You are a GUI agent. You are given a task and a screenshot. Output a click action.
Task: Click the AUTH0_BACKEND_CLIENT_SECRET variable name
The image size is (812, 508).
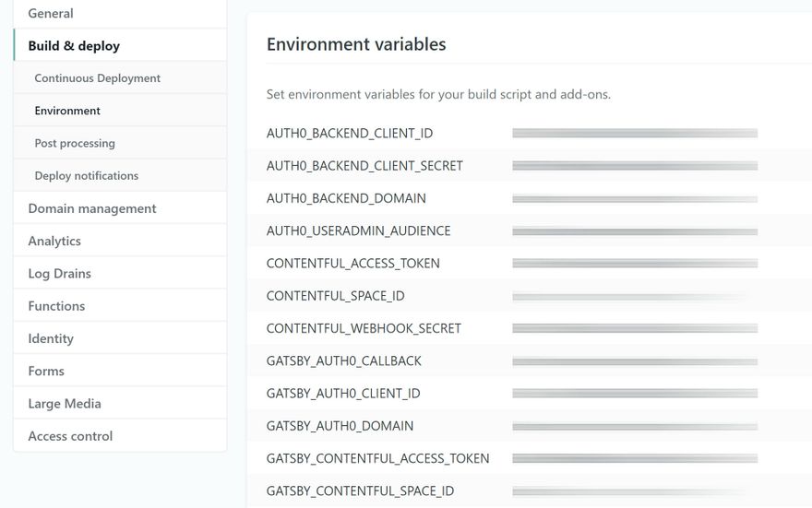click(364, 166)
